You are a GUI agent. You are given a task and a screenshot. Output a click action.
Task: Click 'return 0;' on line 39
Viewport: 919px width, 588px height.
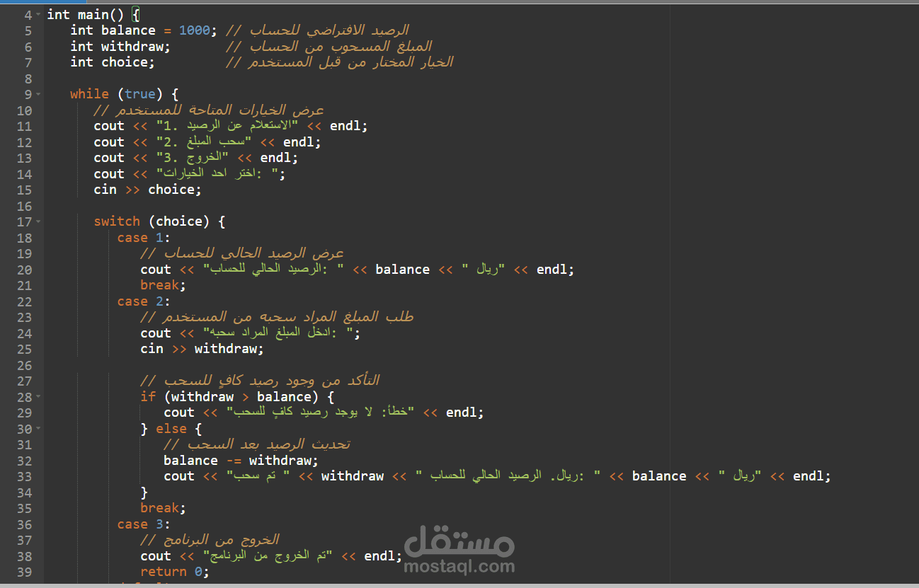pyautogui.click(x=175, y=572)
